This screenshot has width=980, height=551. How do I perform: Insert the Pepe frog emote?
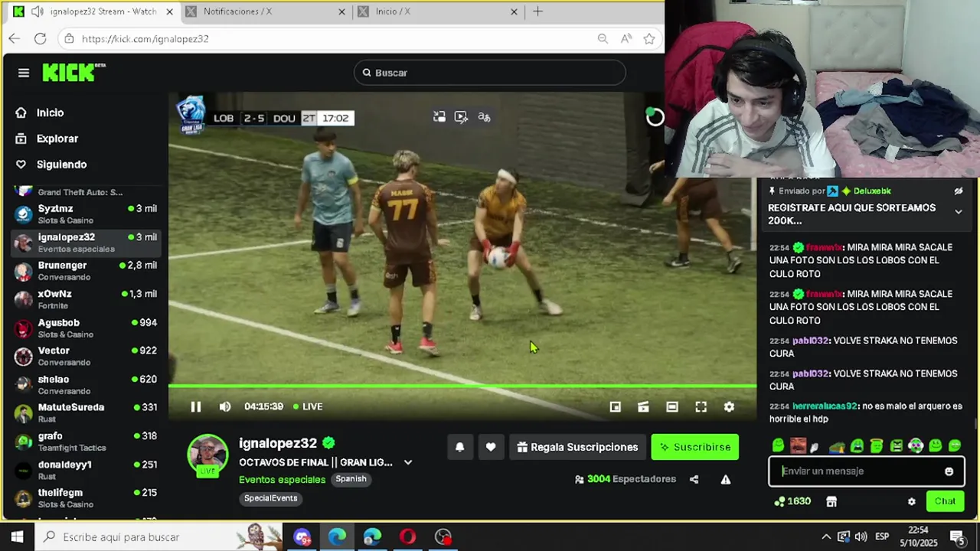[x=837, y=446]
